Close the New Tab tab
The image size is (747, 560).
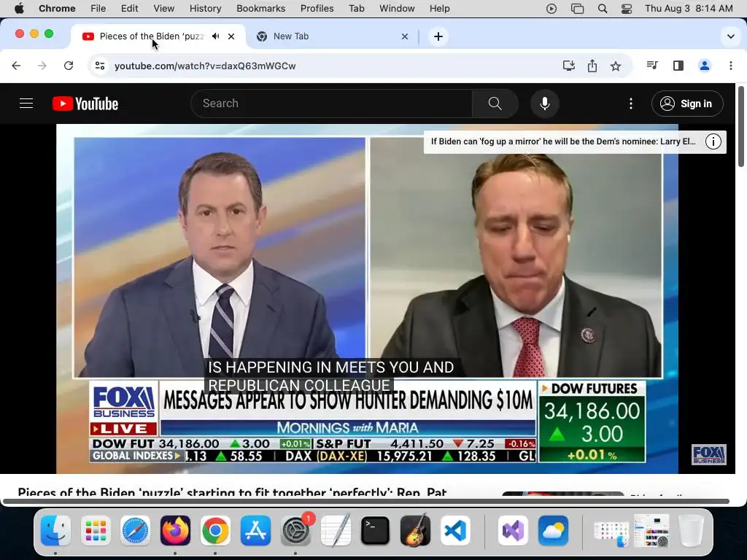pyautogui.click(x=404, y=36)
